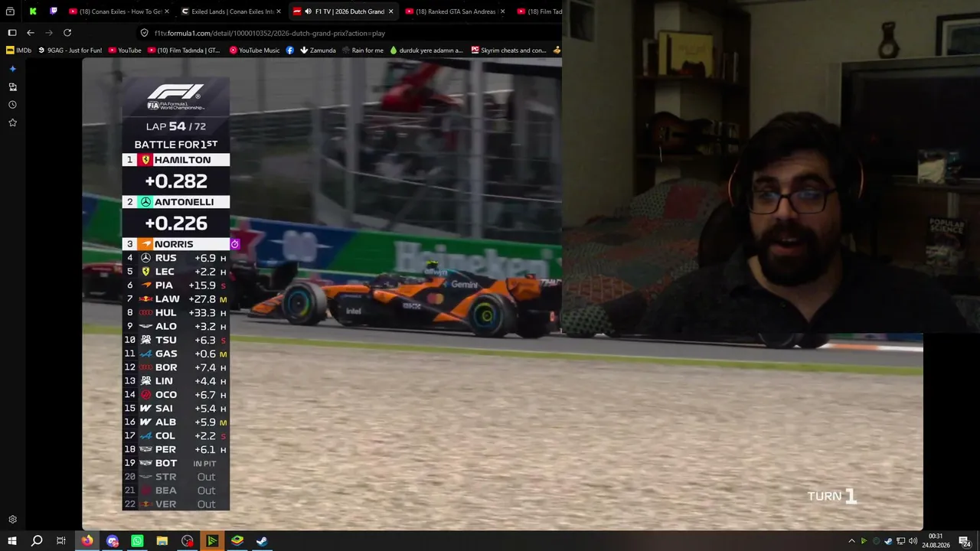The width and height of the screenshot is (980, 551).
Task: Go forward to the next page
Action: 49,33
